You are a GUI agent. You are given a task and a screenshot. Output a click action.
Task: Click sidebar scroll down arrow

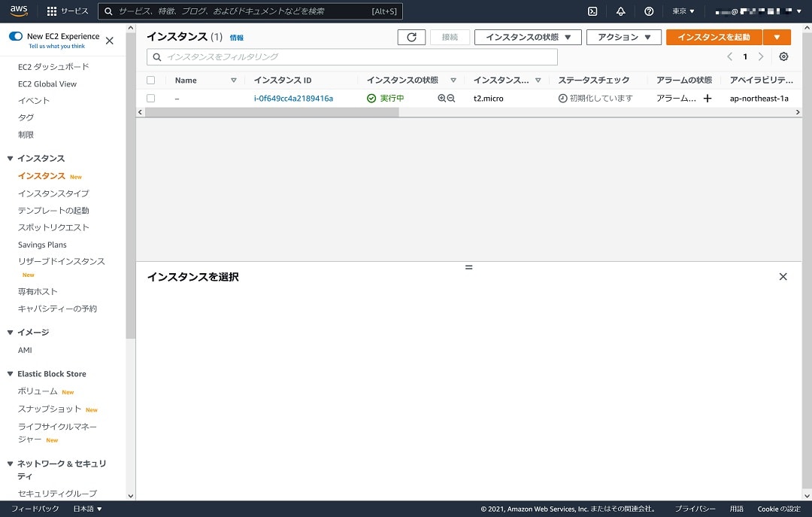131,496
